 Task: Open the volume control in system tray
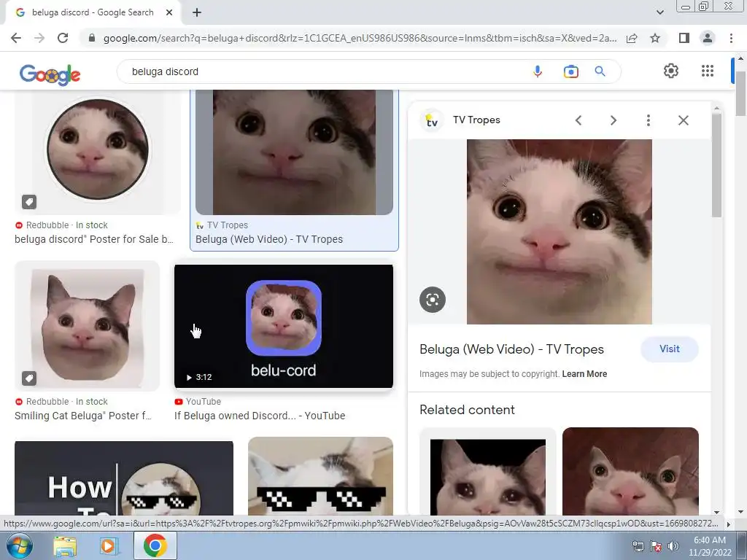(673, 546)
